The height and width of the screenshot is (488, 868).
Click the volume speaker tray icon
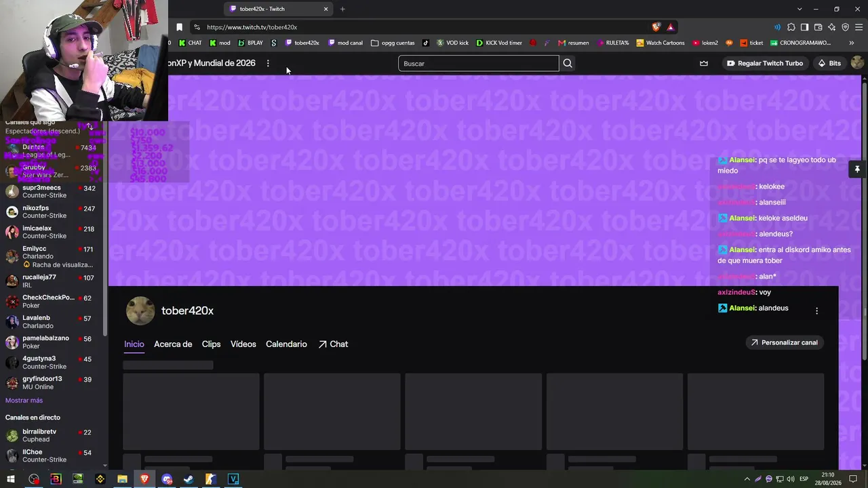pyautogui.click(x=791, y=479)
